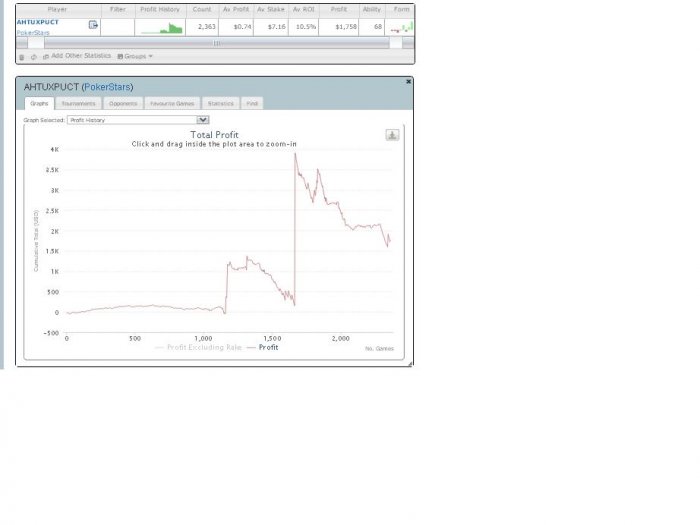700x525 pixels.
Task: Click the Av ROI column header
Action: pos(304,9)
